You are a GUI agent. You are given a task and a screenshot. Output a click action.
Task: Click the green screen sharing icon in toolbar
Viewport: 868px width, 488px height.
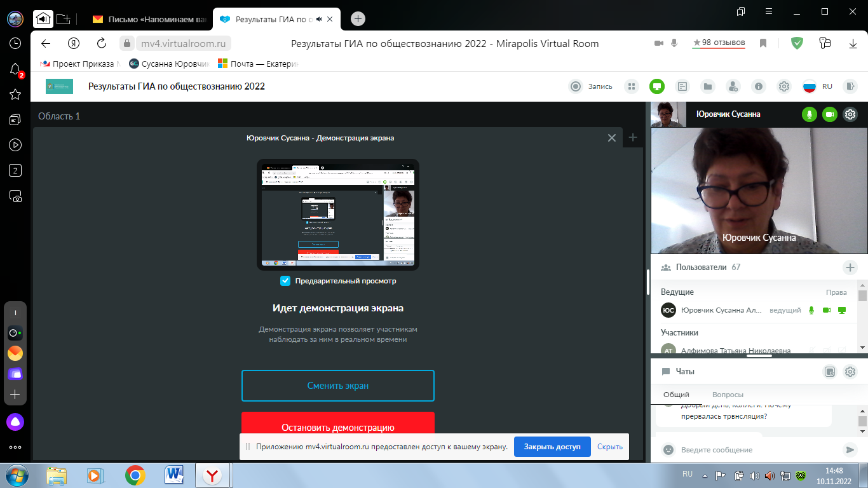656,86
